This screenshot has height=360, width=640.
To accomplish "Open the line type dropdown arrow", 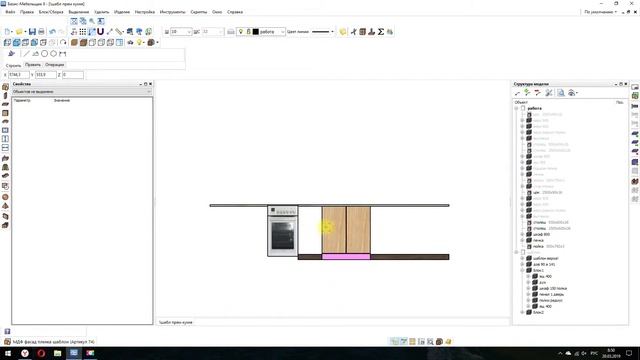I will point(332,32).
